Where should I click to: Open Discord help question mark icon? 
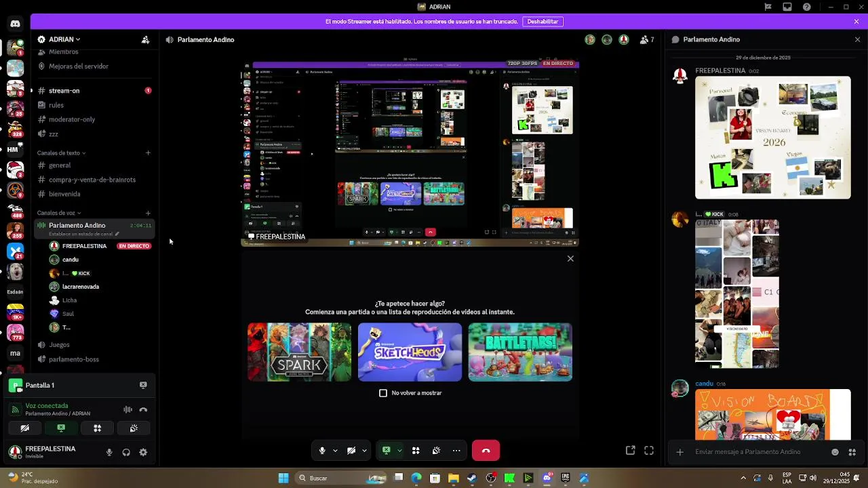[x=806, y=7]
